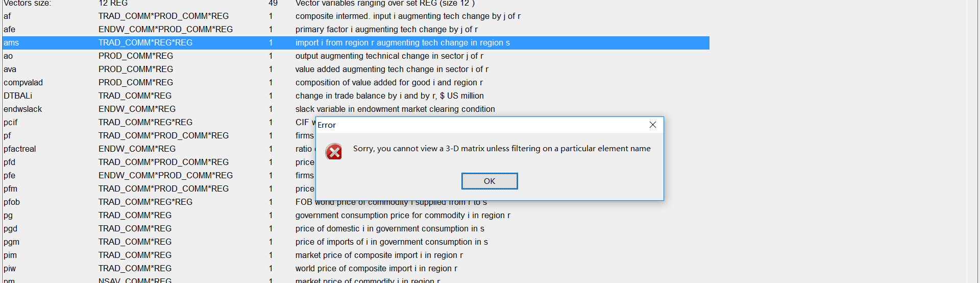980x283 pixels.
Task: Click the 'pfactreal' variable name
Action: (19, 149)
